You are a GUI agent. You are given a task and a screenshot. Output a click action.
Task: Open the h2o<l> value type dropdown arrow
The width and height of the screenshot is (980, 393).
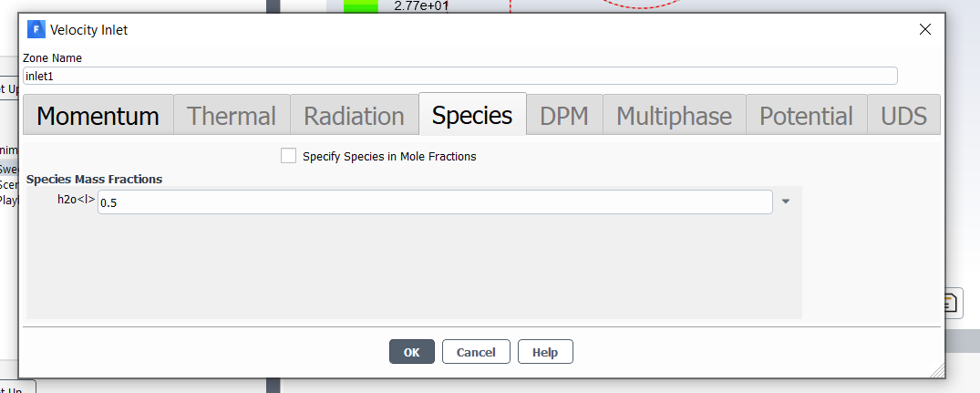pyautogui.click(x=786, y=202)
